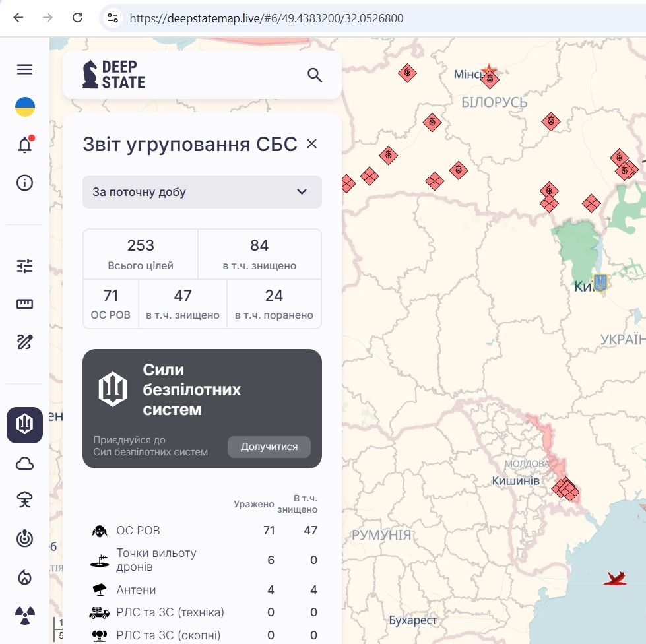Toggle the SBS trident report icon
The image size is (646, 644).
pyautogui.click(x=24, y=425)
